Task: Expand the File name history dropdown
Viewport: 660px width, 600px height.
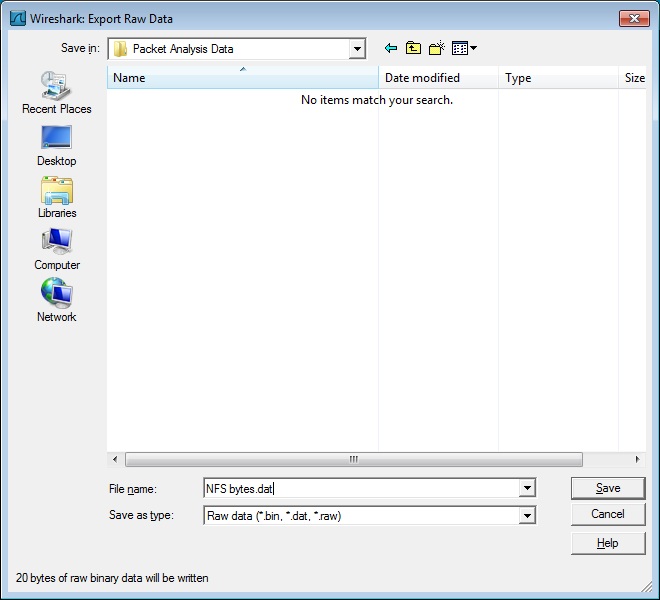Action: 527,488
